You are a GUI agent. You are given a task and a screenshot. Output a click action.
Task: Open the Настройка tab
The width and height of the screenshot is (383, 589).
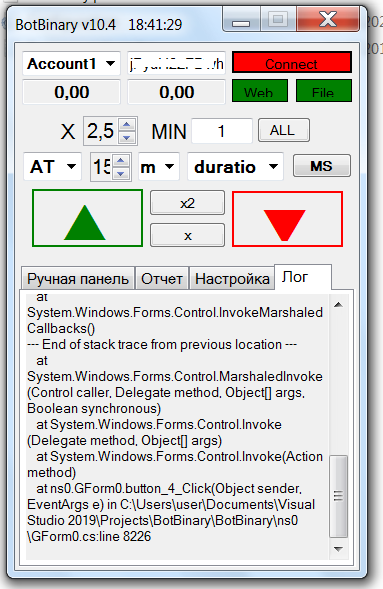(232, 279)
